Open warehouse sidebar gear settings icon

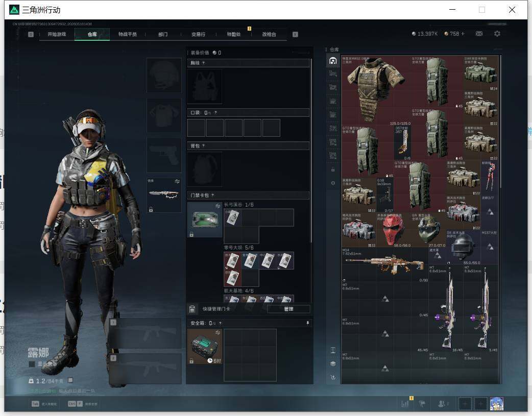tap(333, 183)
